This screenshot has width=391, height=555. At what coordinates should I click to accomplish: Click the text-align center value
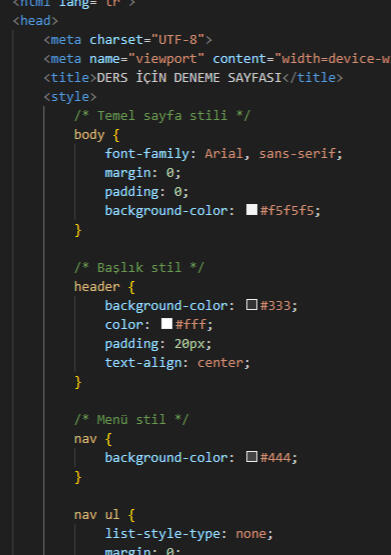[x=220, y=363]
